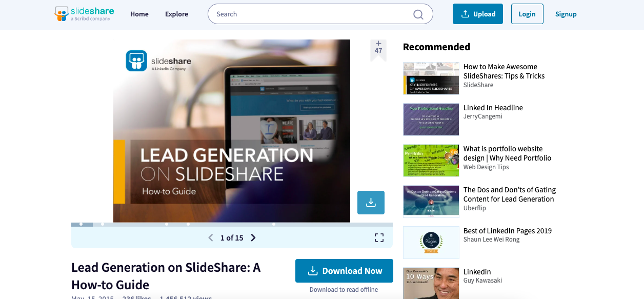
Task: Open the Signup link
Action: click(x=566, y=14)
